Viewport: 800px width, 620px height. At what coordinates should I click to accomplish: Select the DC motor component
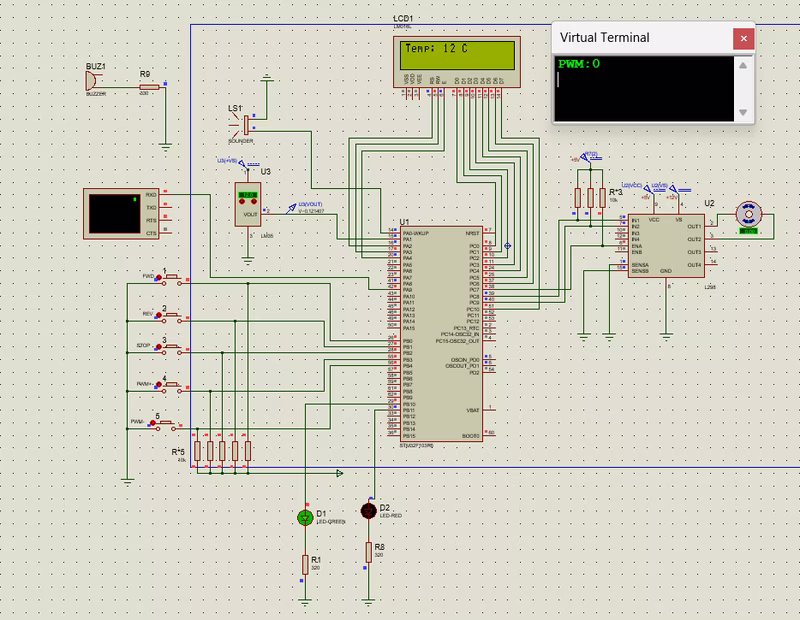748,214
